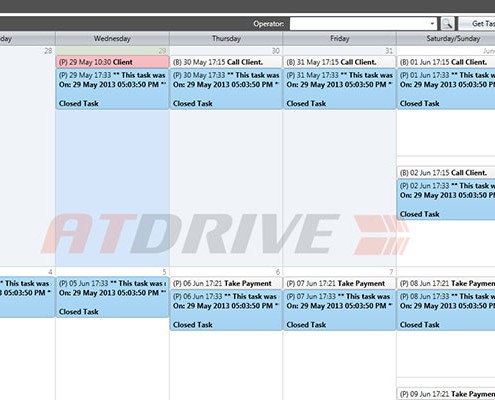Select day number 6 in Thursday cell
The height and width of the screenshot is (400, 495).
coord(278,272)
